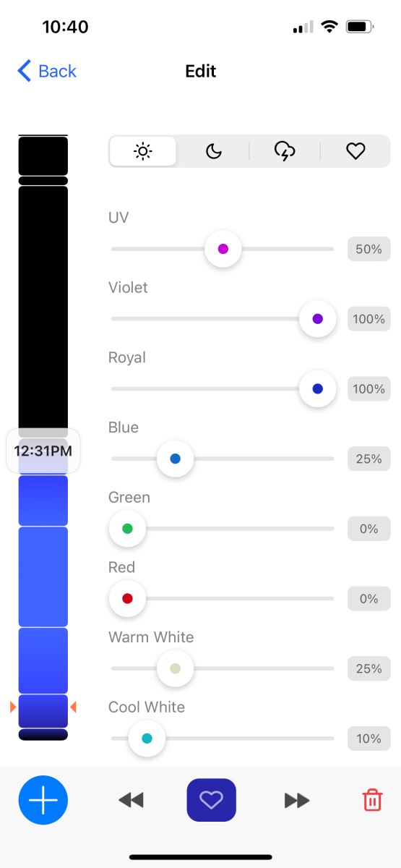Skip backward with the rewind icon
Screen dimensions: 401x868
tap(131, 800)
